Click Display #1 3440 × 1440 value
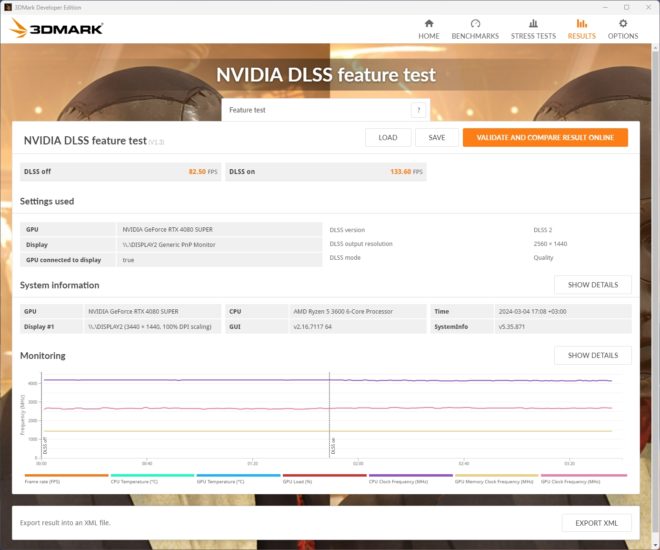Screen dimensions: 660x550 pos(150,327)
